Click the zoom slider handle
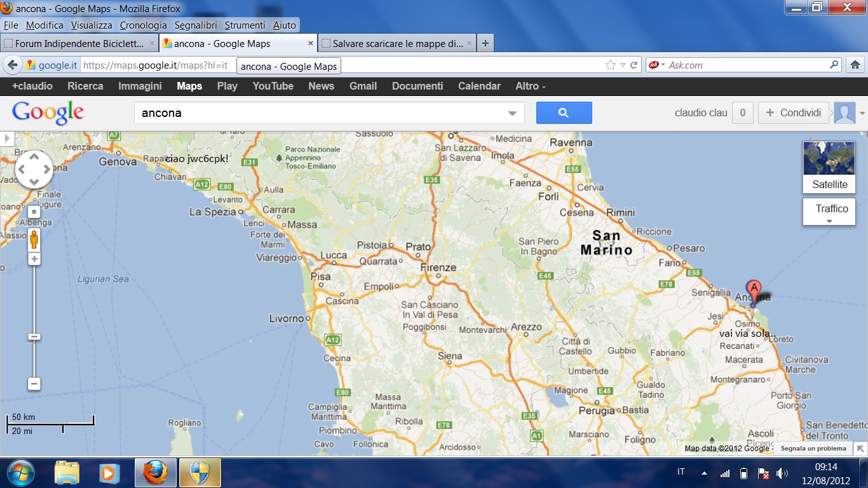The image size is (868, 488). [x=34, y=336]
